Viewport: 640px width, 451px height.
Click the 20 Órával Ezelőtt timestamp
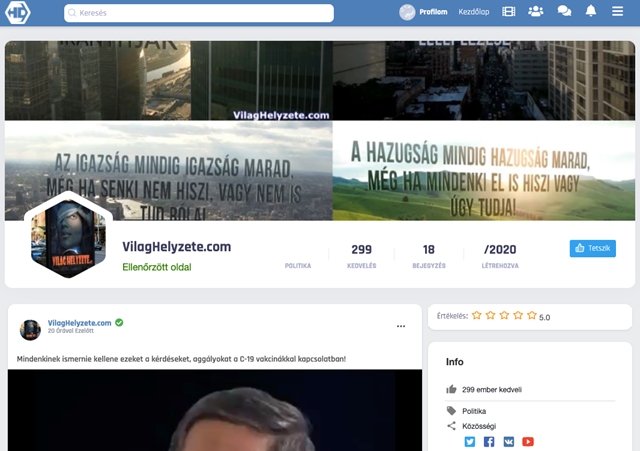[x=71, y=331]
